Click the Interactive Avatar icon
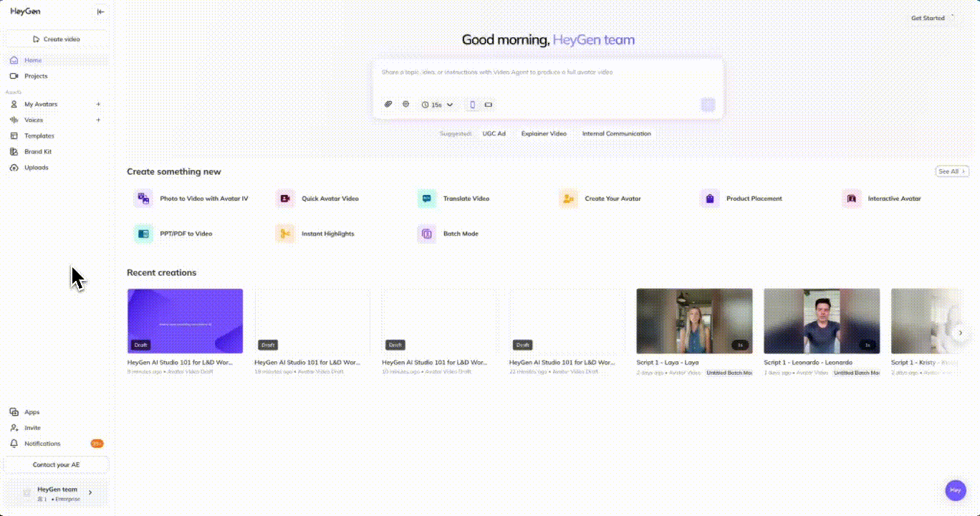Screen dimensions: 980x516 click(x=852, y=199)
